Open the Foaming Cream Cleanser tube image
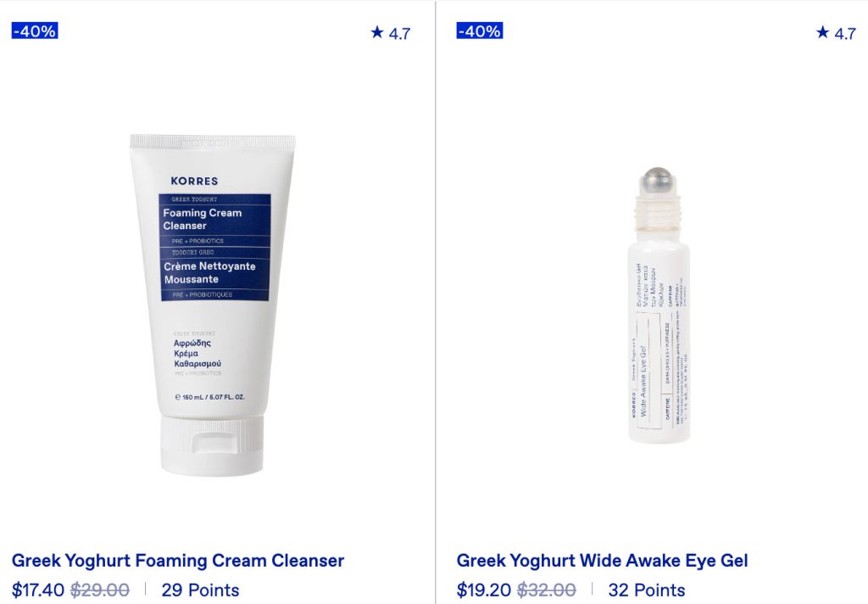 pos(213,305)
